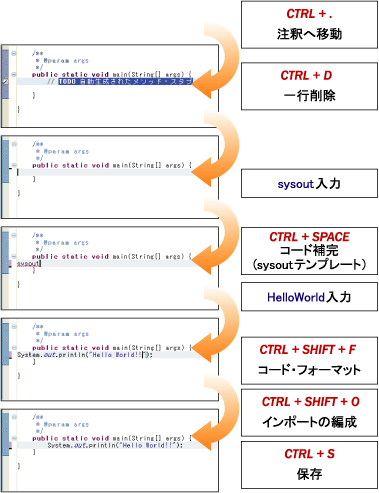379x493 pixels.
Task: Click the "CTRL + SPACE" shortcut label
Action: pos(309,237)
